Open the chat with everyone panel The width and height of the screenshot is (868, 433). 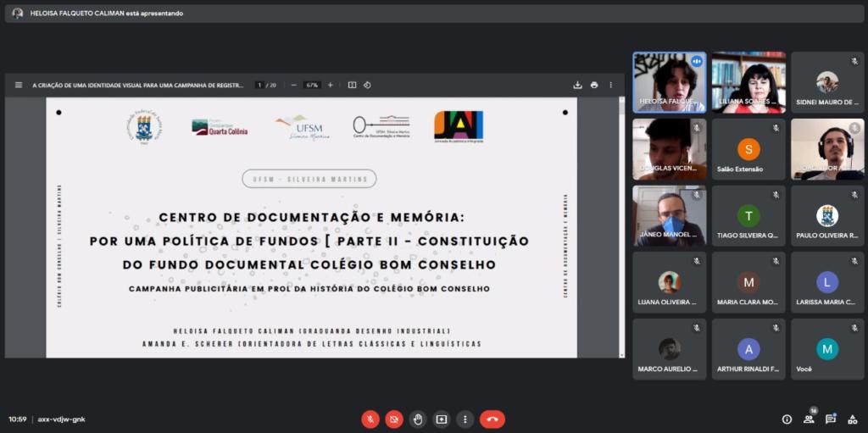click(831, 419)
